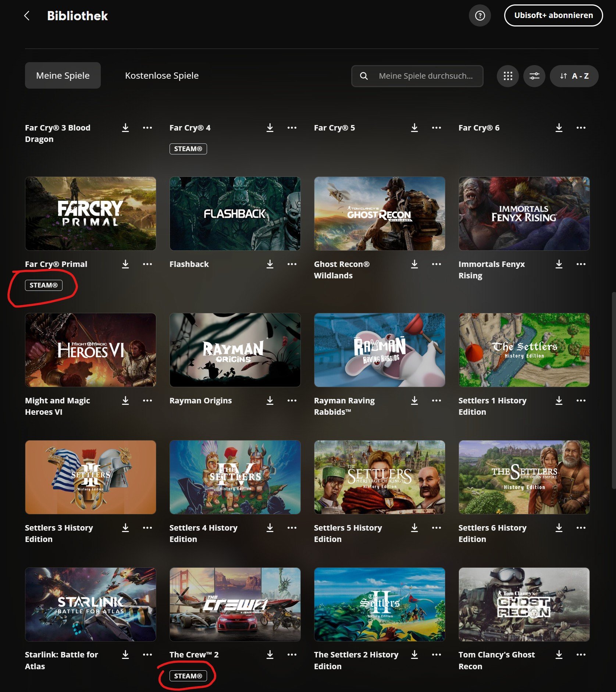Download Rayman Origins
This screenshot has height=692, width=616.
[270, 400]
